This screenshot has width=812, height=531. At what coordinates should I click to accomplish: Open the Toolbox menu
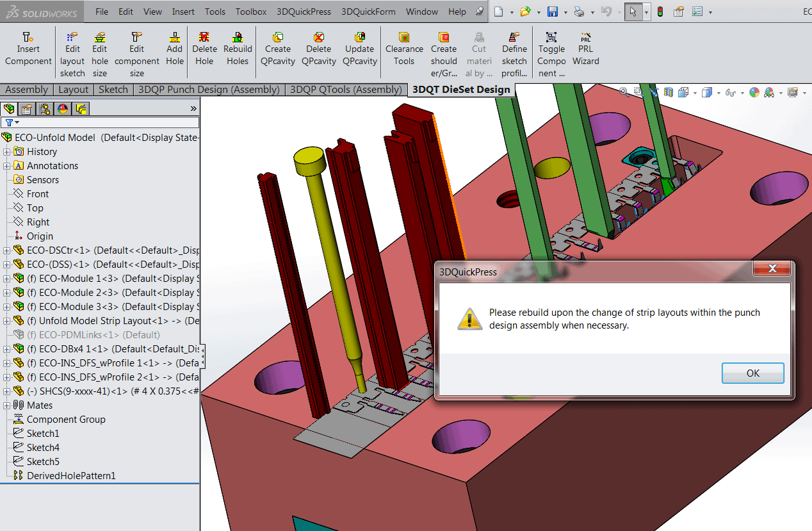point(251,12)
